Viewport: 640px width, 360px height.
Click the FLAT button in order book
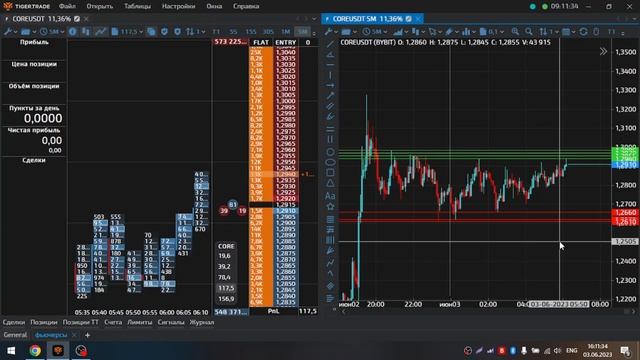pos(261,42)
